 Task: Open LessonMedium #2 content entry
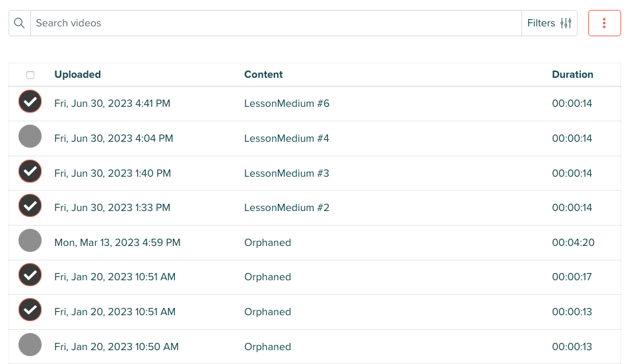click(x=286, y=208)
